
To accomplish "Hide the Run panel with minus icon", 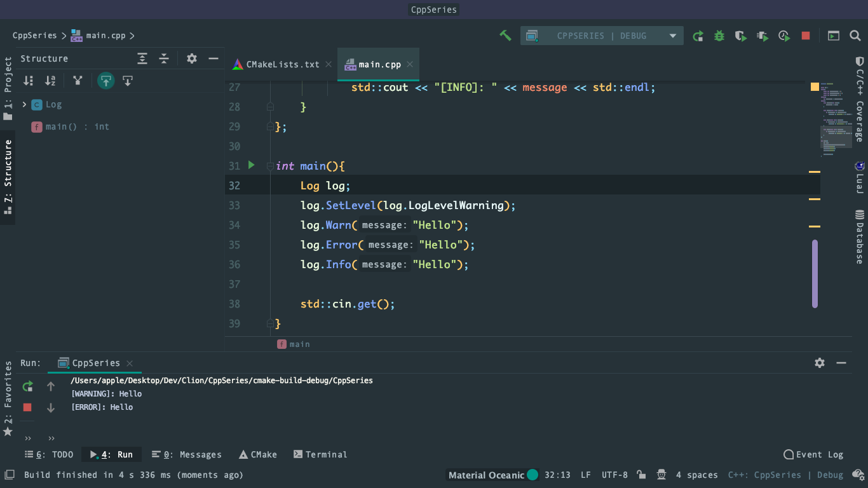I will 841,363.
